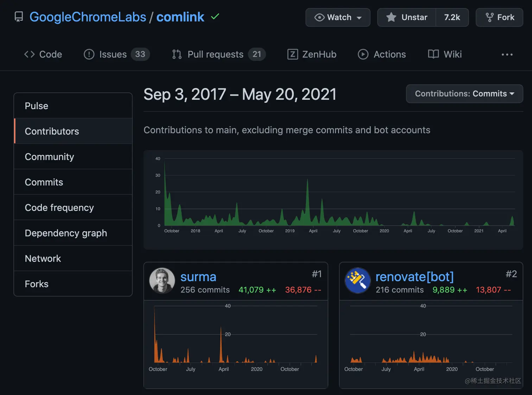Viewport: 532px width, 395px height.
Task: Open the ZenHub tab
Action: point(312,54)
